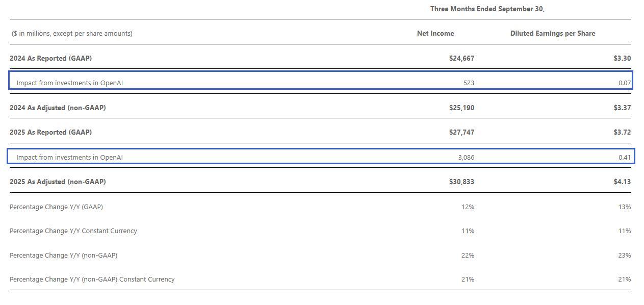Image resolution: width=644 pixels, height=305 pixels.
Task: Click the "Net Income" column header
Action: 435,33
